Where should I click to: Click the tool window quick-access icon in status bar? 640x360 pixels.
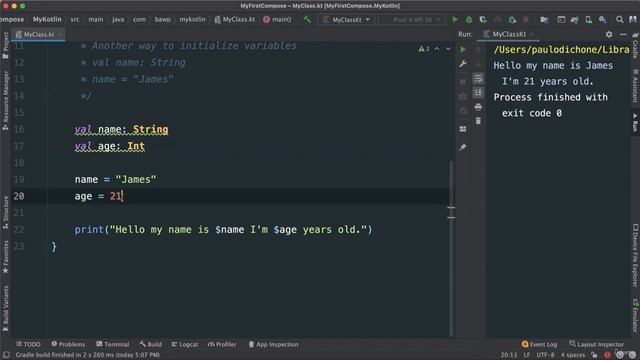pos(6,355)
